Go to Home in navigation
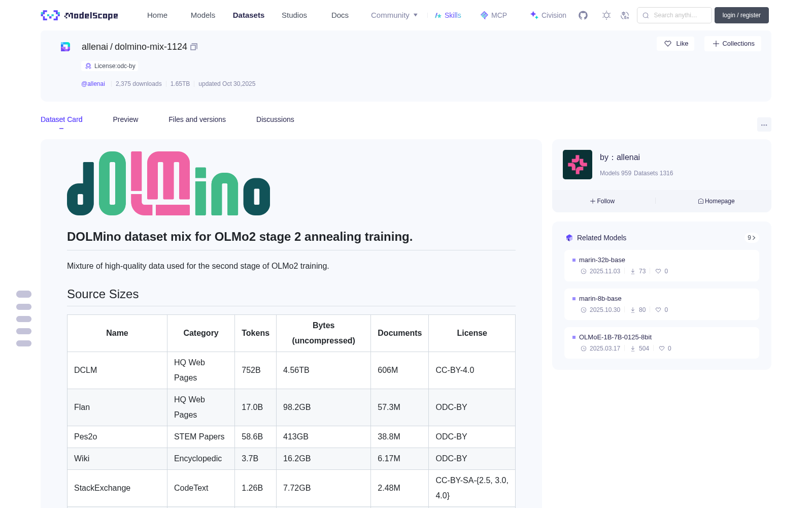 tap(157, 15)
